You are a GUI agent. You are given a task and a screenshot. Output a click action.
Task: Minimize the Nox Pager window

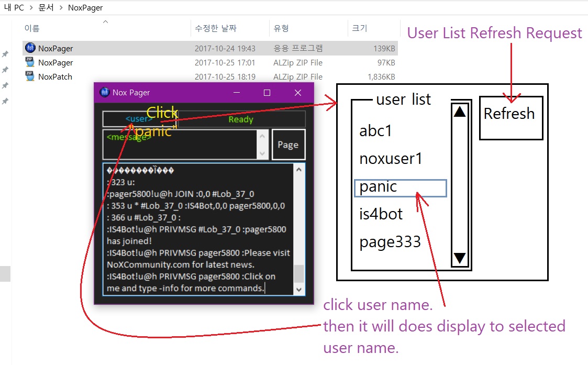[x=237, y=92]
